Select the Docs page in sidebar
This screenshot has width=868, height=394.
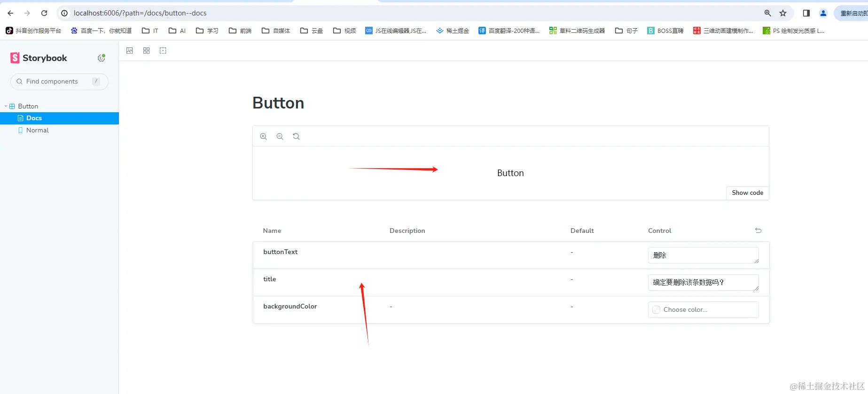coord(59,118)
